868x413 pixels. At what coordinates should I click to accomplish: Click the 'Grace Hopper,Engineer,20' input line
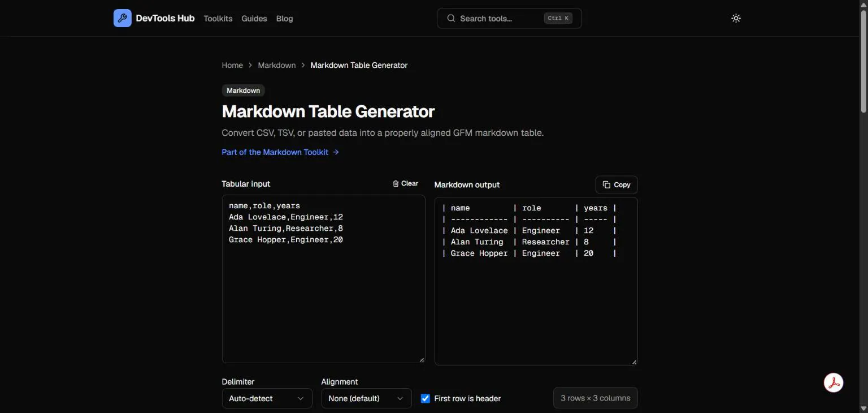pos(286,240)
